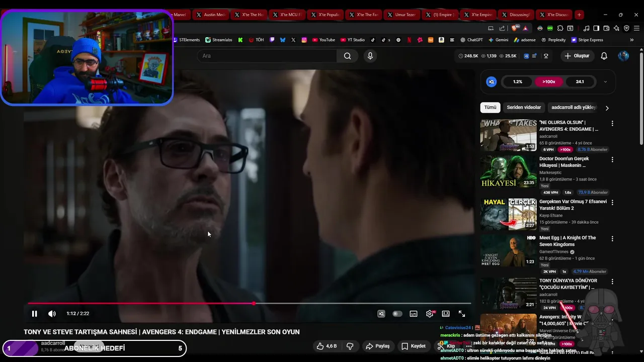Toggle autoplay switch in player

[x=397, y=314]
